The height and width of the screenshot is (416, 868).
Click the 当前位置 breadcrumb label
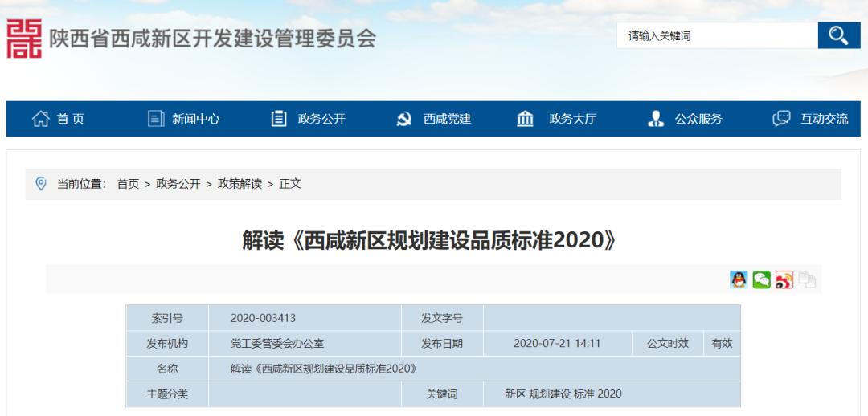coord(82,184)
